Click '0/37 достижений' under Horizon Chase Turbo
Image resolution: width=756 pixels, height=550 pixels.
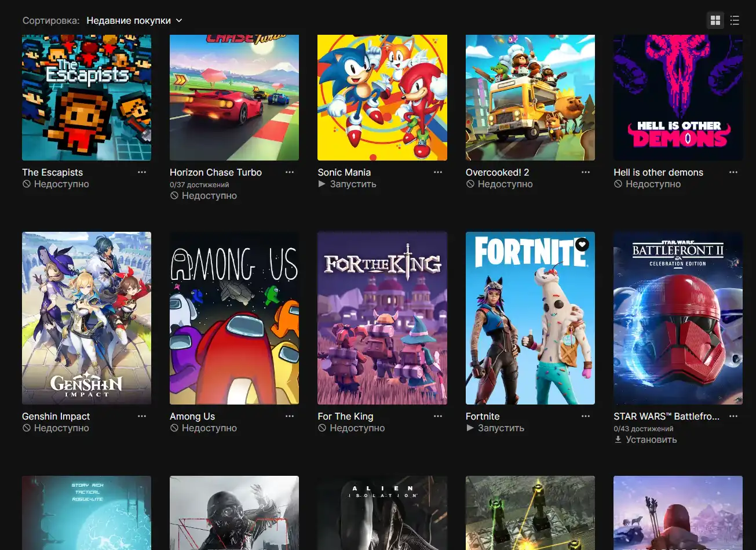(199, 184)
